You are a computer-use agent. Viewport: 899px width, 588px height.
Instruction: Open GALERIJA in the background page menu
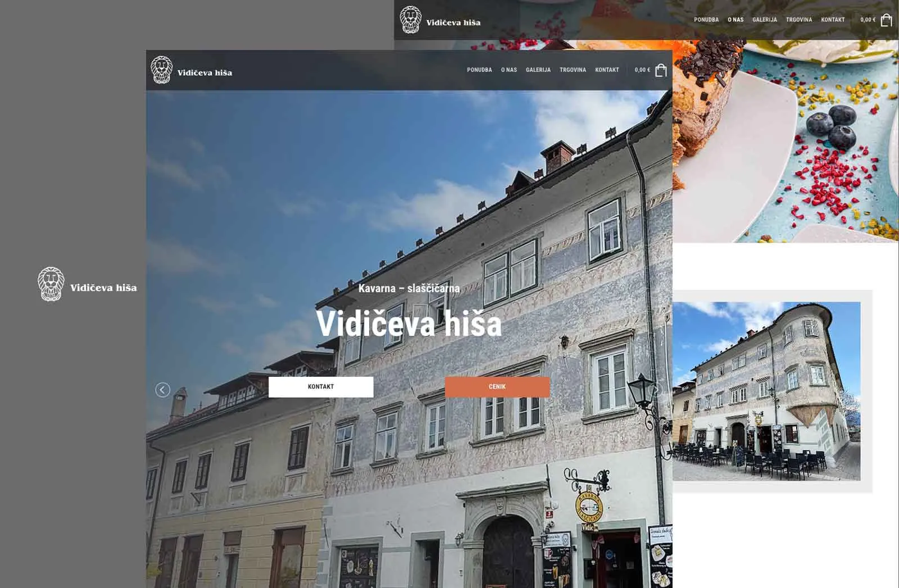[x=764, y=20]
